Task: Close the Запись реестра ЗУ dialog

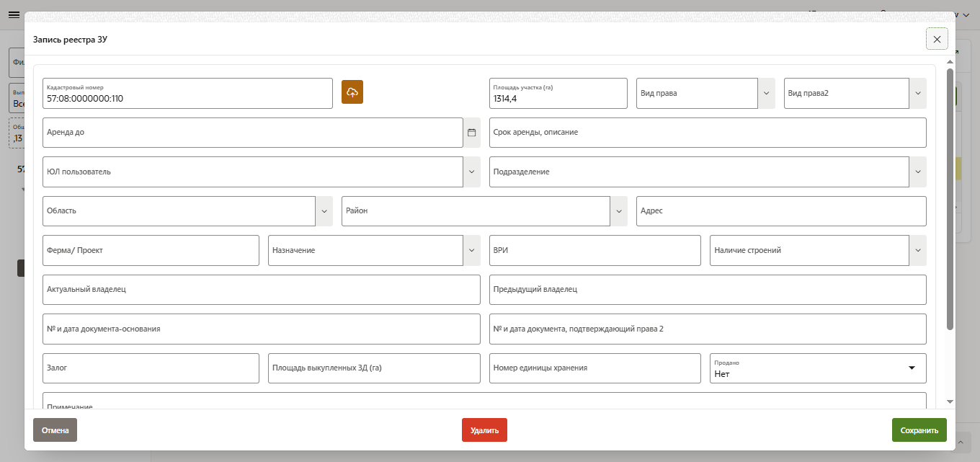Action: (937, 40)
